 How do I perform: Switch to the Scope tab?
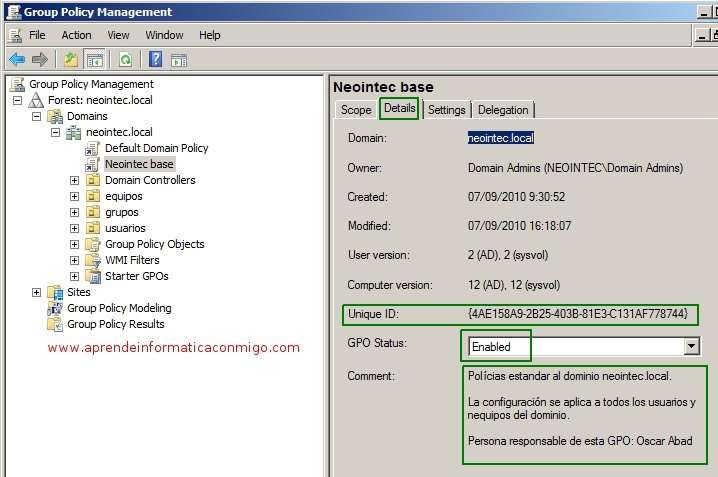(x=356, y=110)
